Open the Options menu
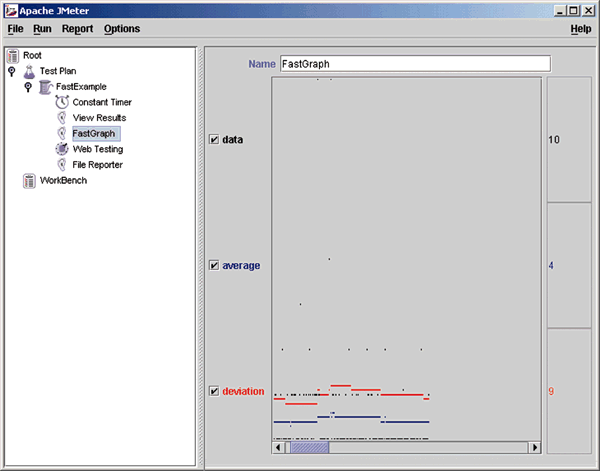This screenshot has height=471, width=600. (x=122, y=29)
